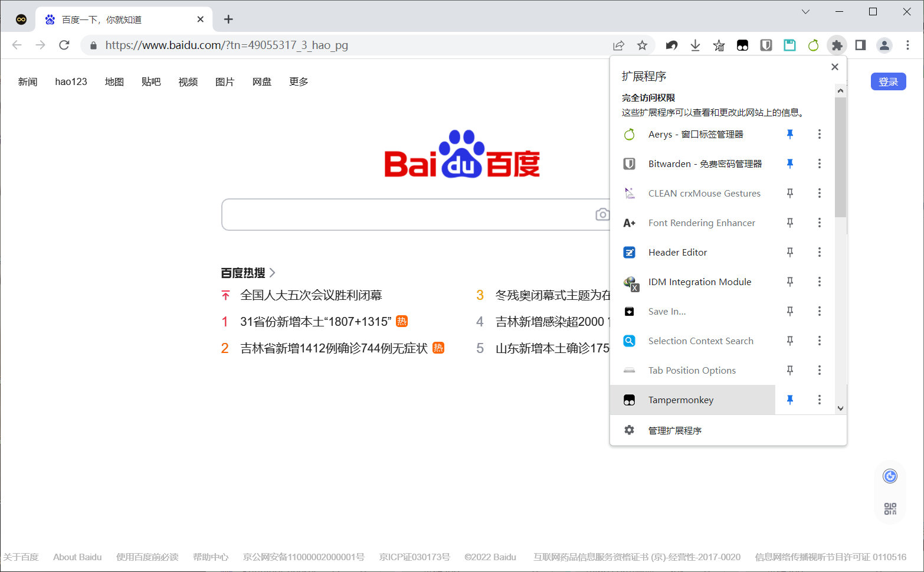The width and height of the screenshot is (924, 572).
Task: Pin CLEAN crxMouse Gestures to the toolbar
Action: pyautogui.click(x=790, y=194)
